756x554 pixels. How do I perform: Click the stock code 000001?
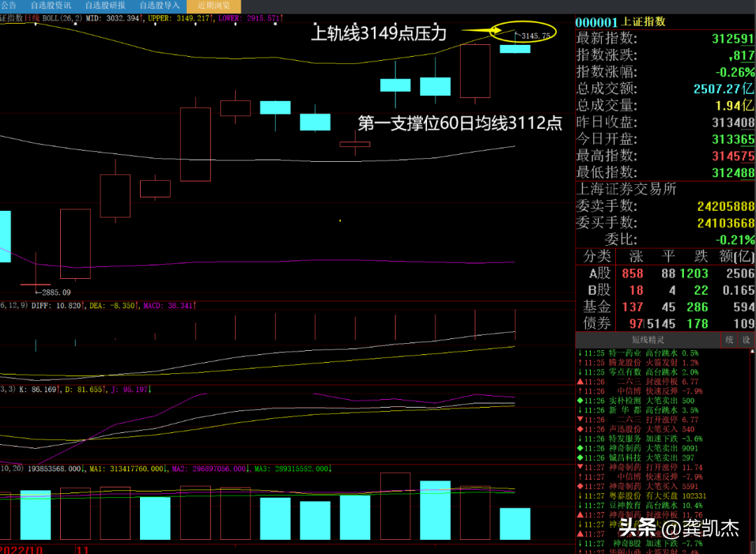click(x=596, y=22)
